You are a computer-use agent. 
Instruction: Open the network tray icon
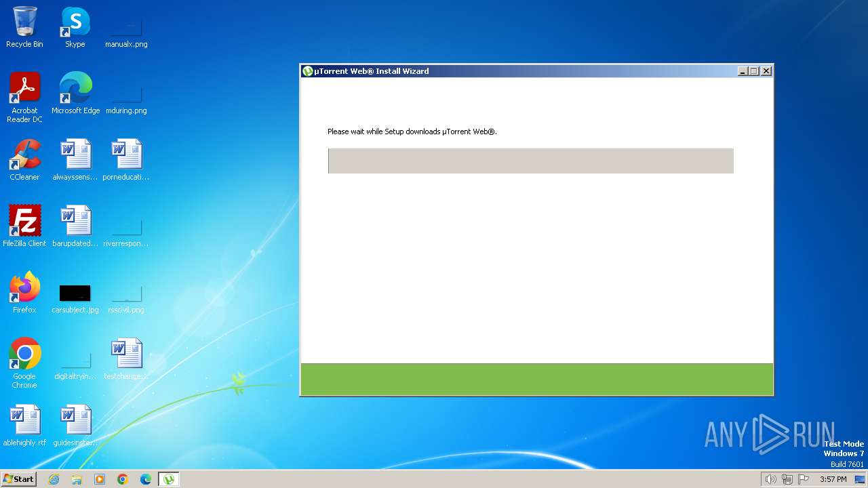787,479
